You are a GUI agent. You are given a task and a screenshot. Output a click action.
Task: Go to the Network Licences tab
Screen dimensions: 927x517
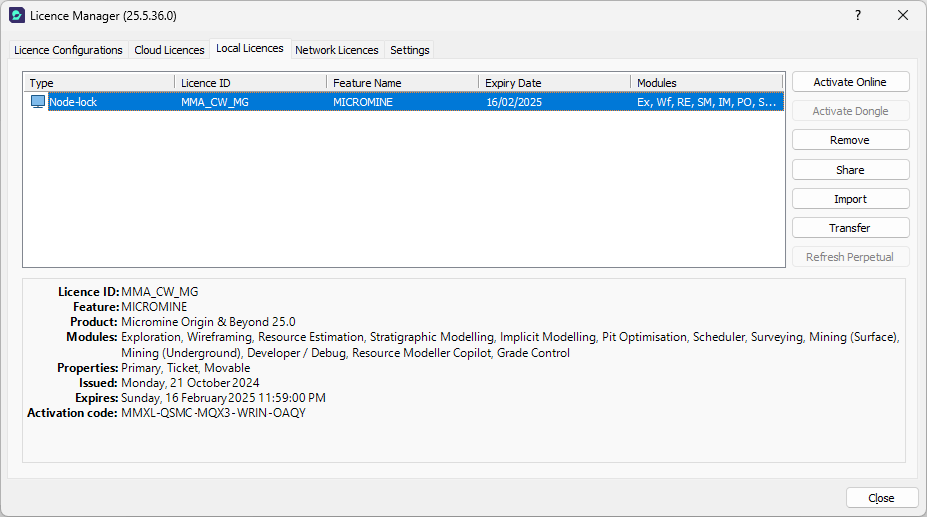336,50
